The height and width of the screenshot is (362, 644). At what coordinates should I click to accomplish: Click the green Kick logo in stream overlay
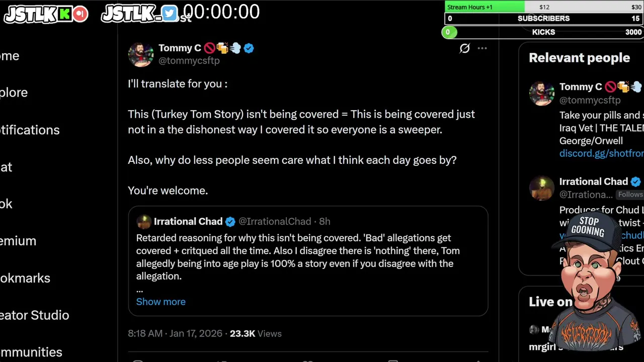tap(64, 14)
